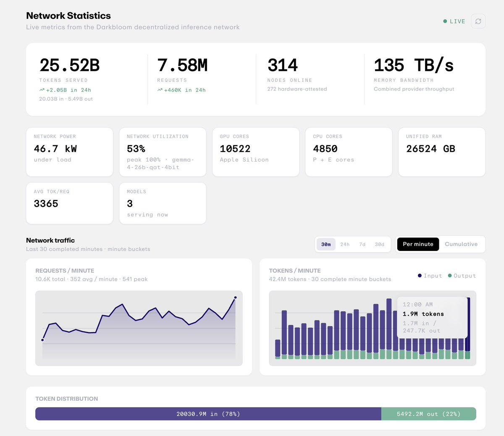Click the +460K in 24h trend

click(x=181, y=90)
